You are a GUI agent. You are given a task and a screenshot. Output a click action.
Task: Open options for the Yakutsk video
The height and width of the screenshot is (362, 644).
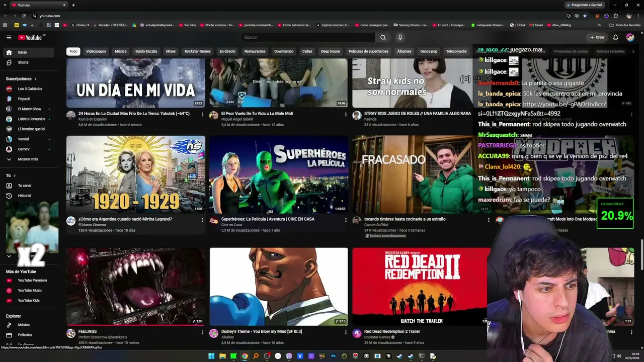click(x=203, y=114)
